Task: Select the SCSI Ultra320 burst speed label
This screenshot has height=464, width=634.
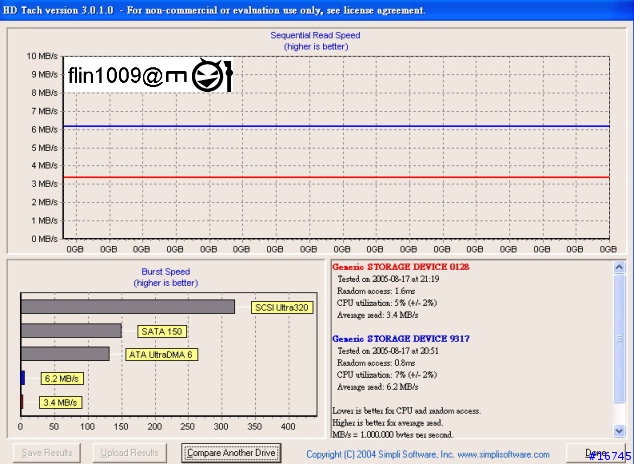Action: coord(282,308)
